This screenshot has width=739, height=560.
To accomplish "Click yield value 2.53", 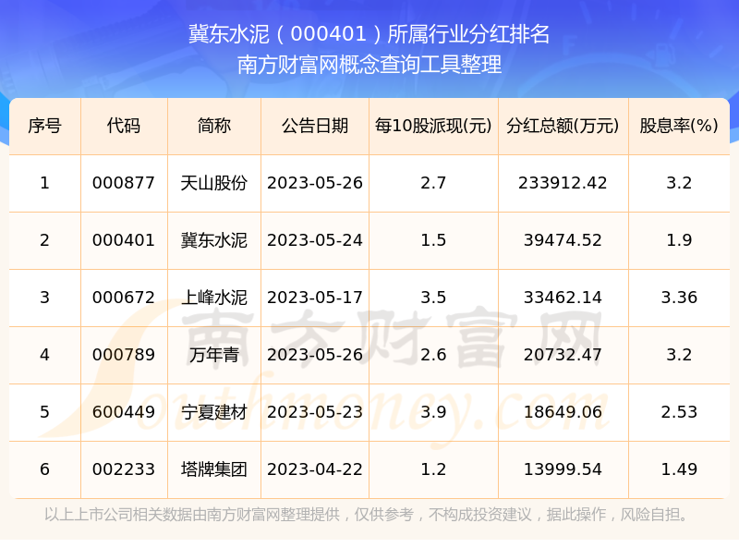I will (x=679, y=412).
